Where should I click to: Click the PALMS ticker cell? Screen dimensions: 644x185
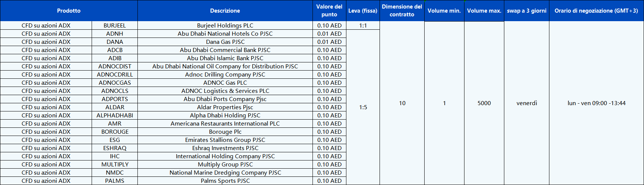coord(115,181)
